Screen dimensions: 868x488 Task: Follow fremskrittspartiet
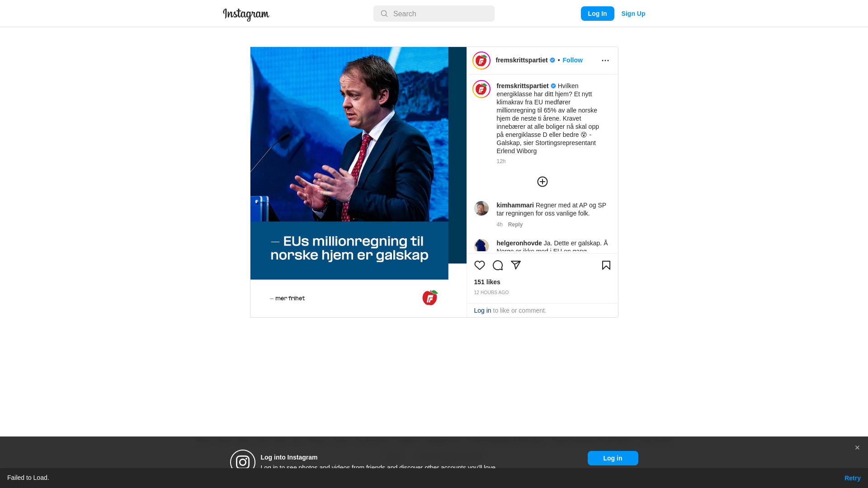point(573,60)
